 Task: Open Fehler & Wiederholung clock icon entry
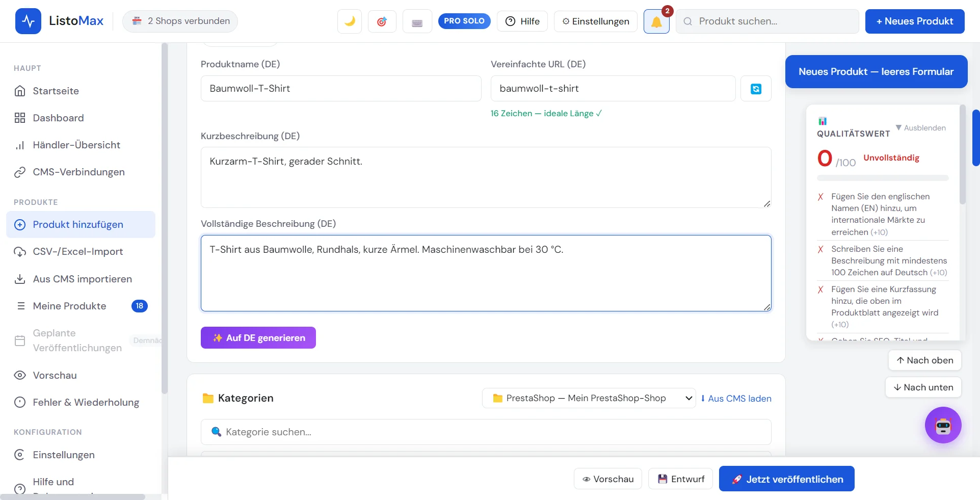(x=81, y=402)
